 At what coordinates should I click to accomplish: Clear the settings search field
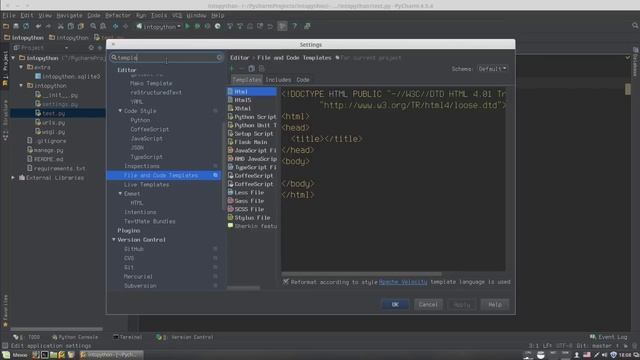tap(220, 58)
